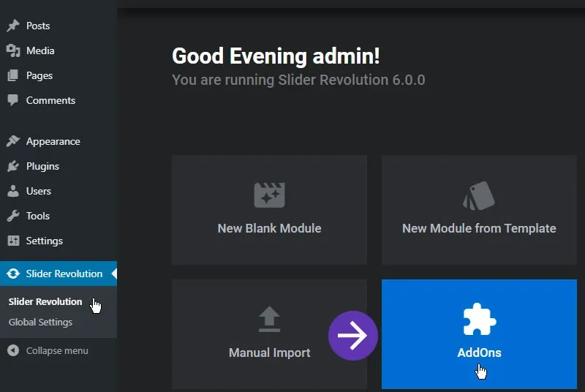The image size is (585, 392).
Task: Click the Posts pushpin icon
Action: click(13, 26)
